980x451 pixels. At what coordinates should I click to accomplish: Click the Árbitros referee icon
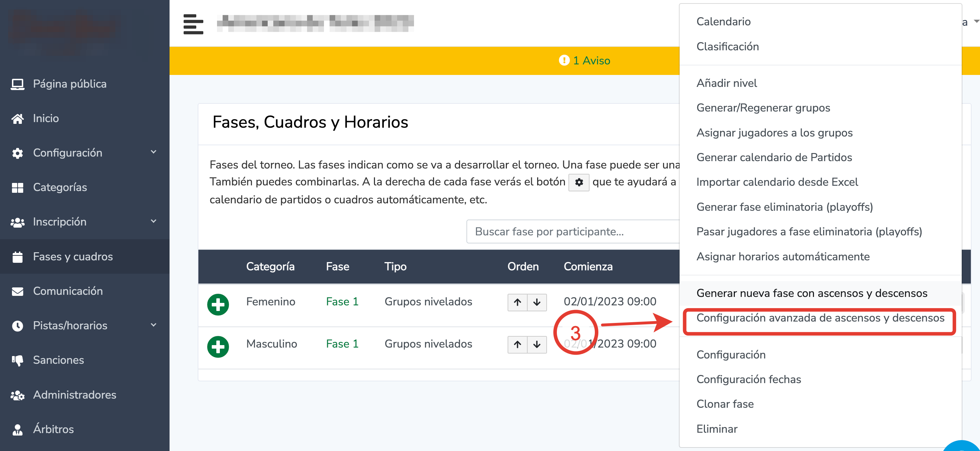coord(18,430)
